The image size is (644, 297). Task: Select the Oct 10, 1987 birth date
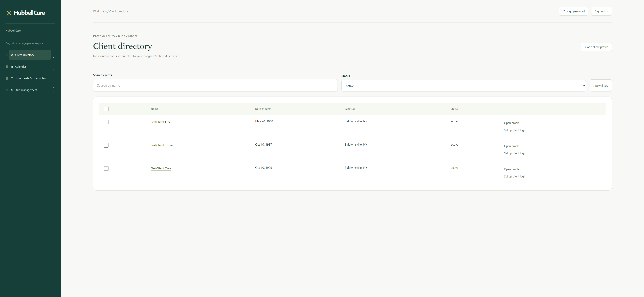click(263, 145)
